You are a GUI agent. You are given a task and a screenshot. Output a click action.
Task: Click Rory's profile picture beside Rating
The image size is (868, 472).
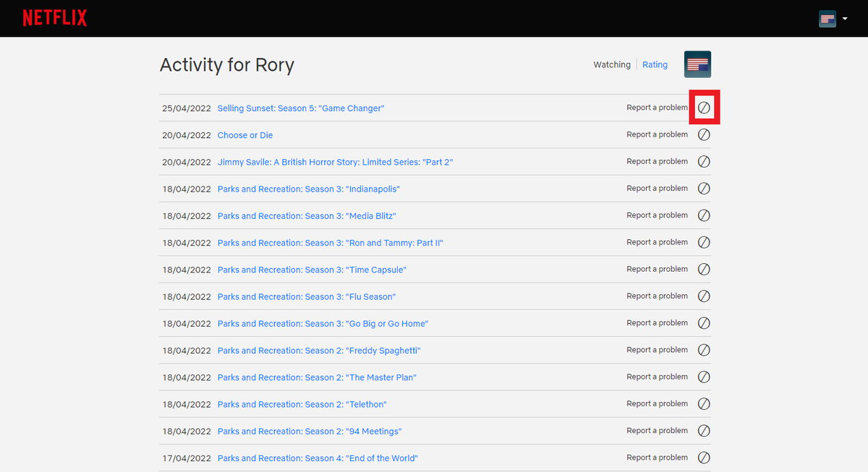point(697,64)
